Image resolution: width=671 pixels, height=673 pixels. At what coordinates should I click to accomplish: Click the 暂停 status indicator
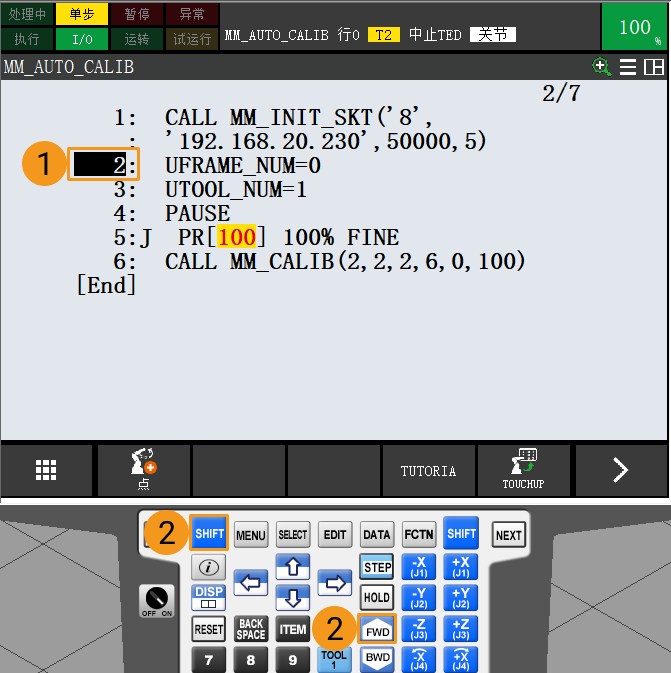pos(137,14)
